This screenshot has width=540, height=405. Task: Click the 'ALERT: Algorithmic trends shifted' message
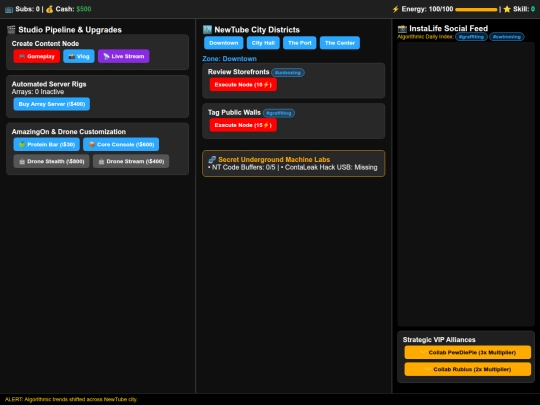point(71,399)
